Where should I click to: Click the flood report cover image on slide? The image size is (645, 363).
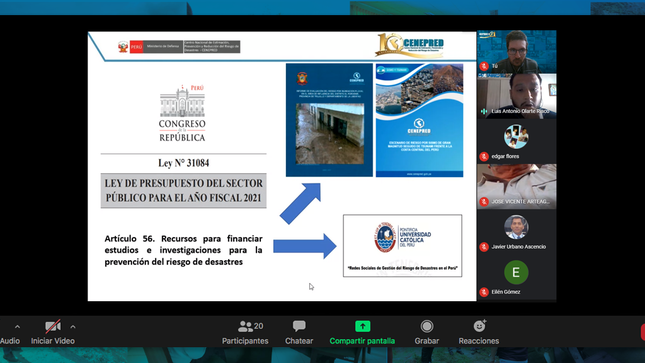(x=329, y=120)
